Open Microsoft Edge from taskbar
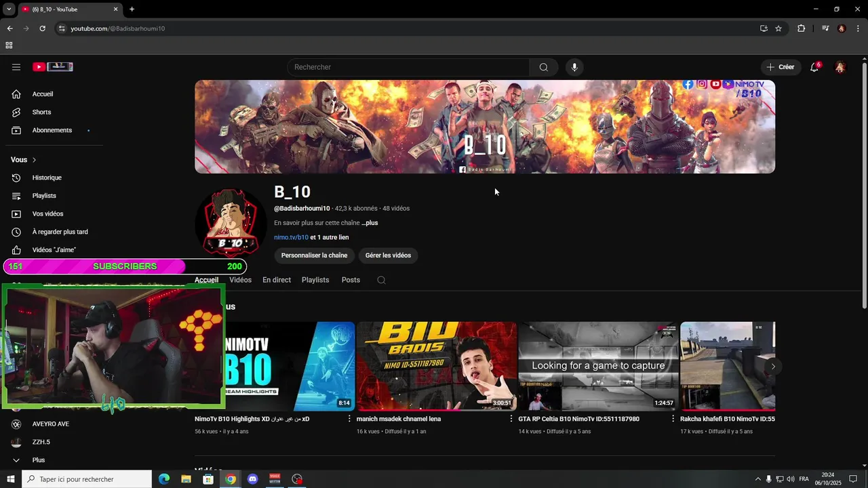 [x=164, y=479]
